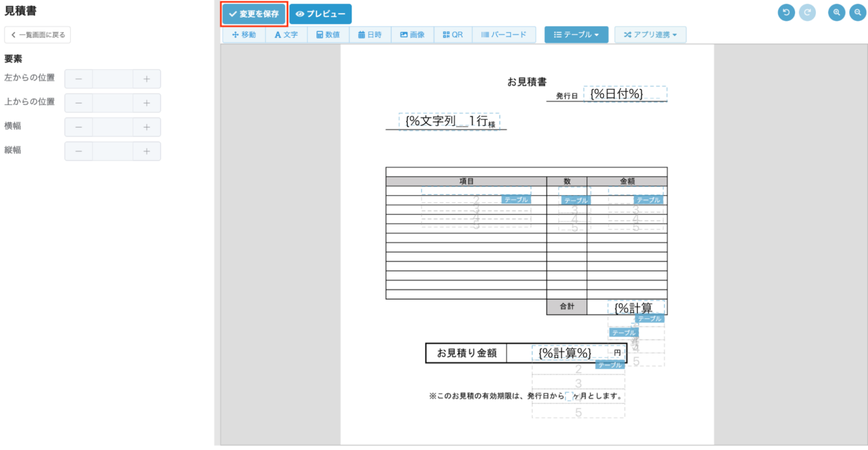The image size is (868, 450).
Task: Save changes with 変更を保存
Action: coord(254,14)
